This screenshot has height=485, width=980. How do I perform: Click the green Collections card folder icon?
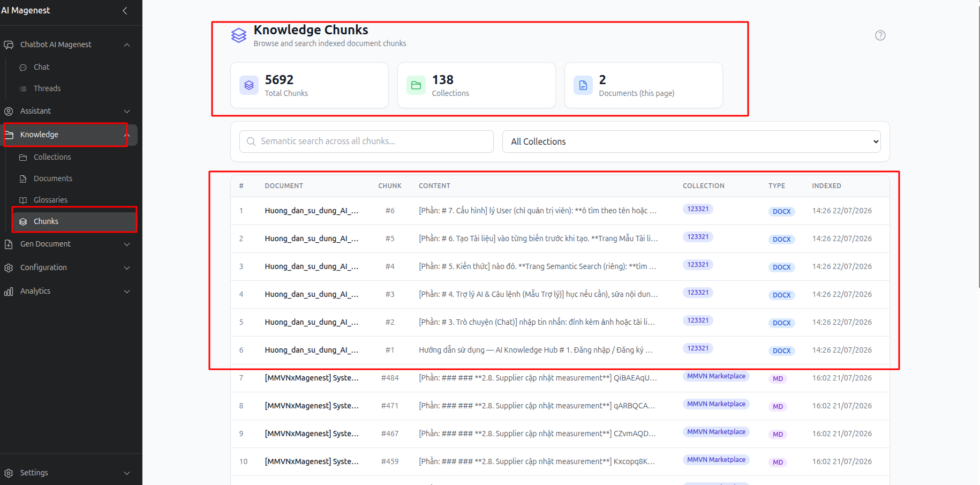click(416, 85)
